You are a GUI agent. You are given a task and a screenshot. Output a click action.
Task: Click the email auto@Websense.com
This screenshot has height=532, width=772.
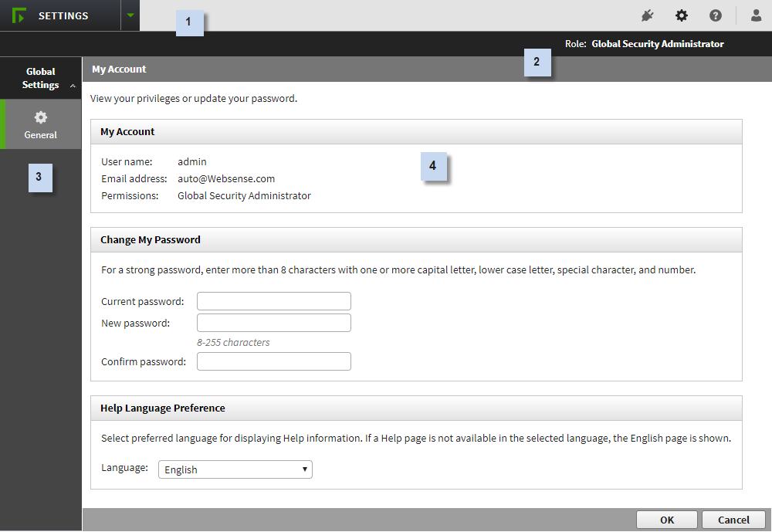tap(226, 179)
